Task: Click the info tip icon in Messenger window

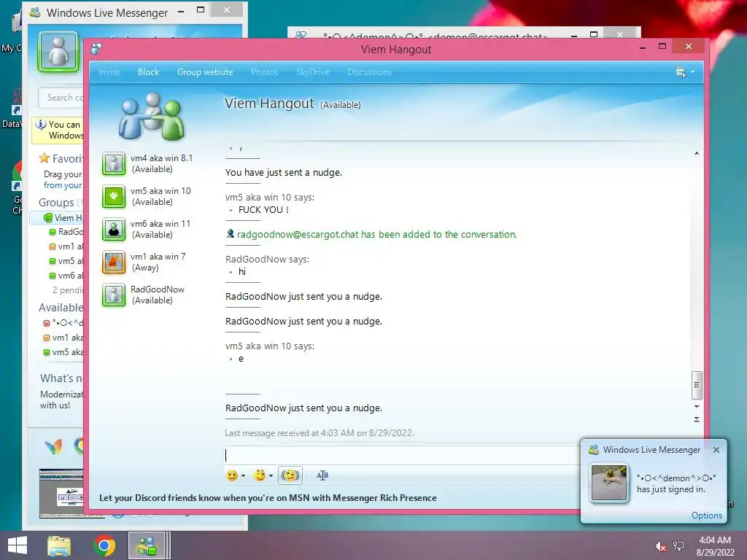Action: pyautogui.click(x=41, y=125)
